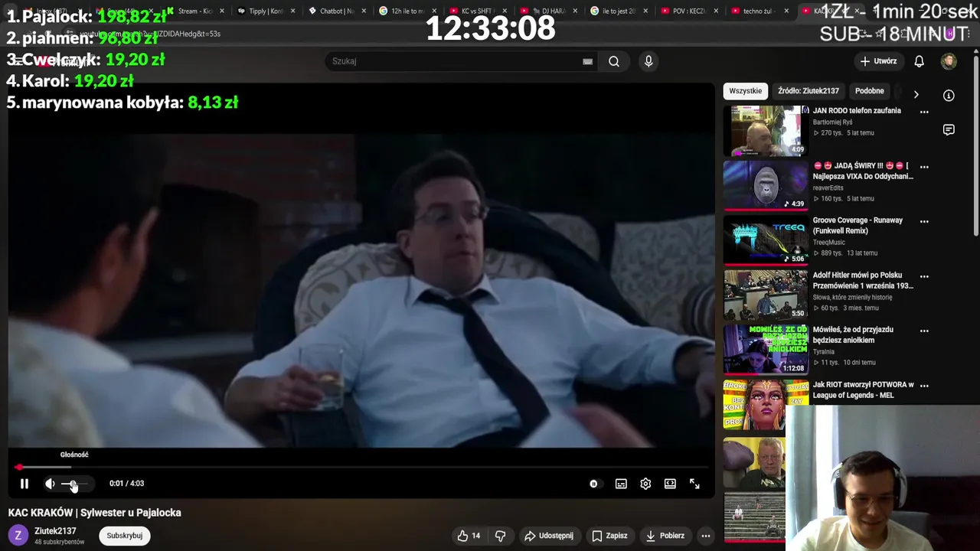980x551 pixels.
Task: Pause the playing video
Action: tap(24, 484)
